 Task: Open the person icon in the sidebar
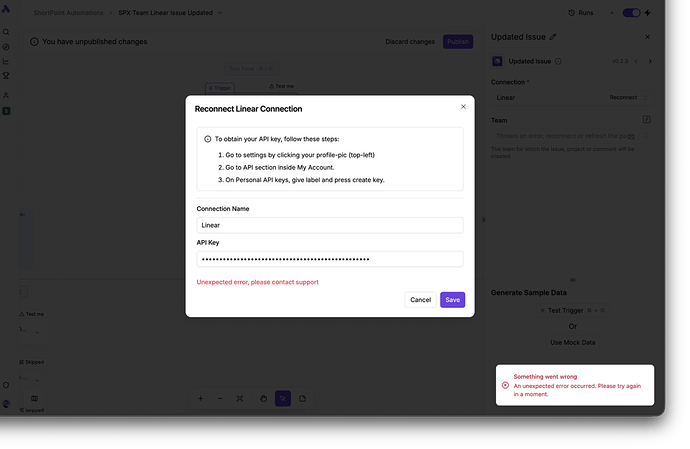[6, 95]
